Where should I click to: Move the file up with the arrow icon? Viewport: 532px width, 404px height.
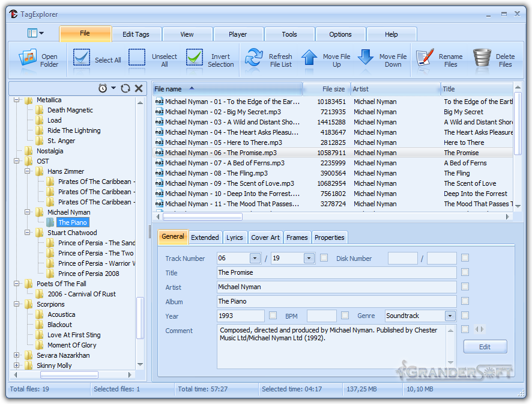309,59
